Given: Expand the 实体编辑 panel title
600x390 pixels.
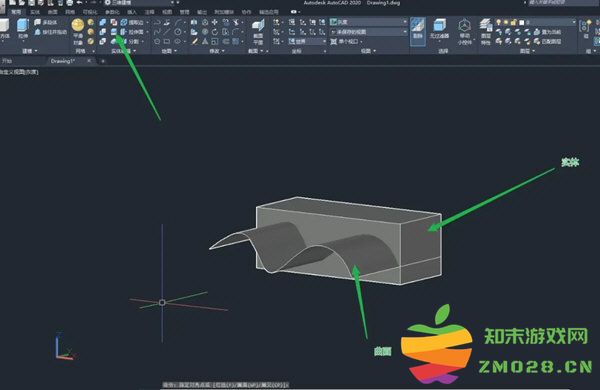Looking at the screenshot, I should [x=123, y=51].
